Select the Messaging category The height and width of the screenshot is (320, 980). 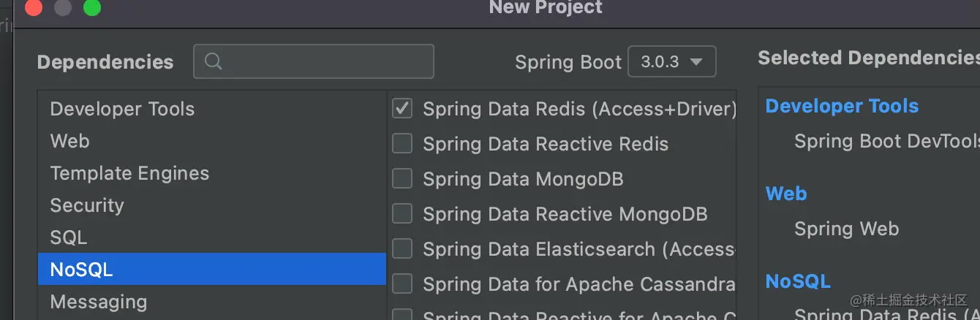click(98, 302)
